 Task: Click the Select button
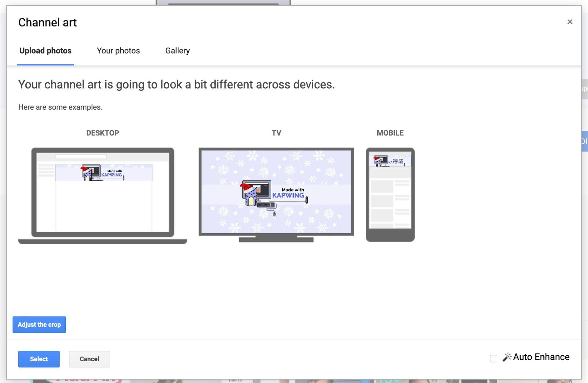coord(39,359)
